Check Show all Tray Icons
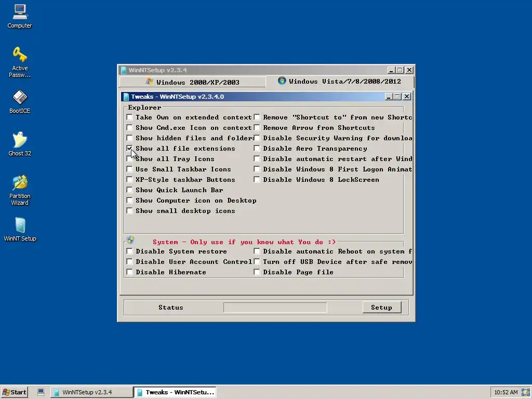Screen dimensions: 532x399 129,159
